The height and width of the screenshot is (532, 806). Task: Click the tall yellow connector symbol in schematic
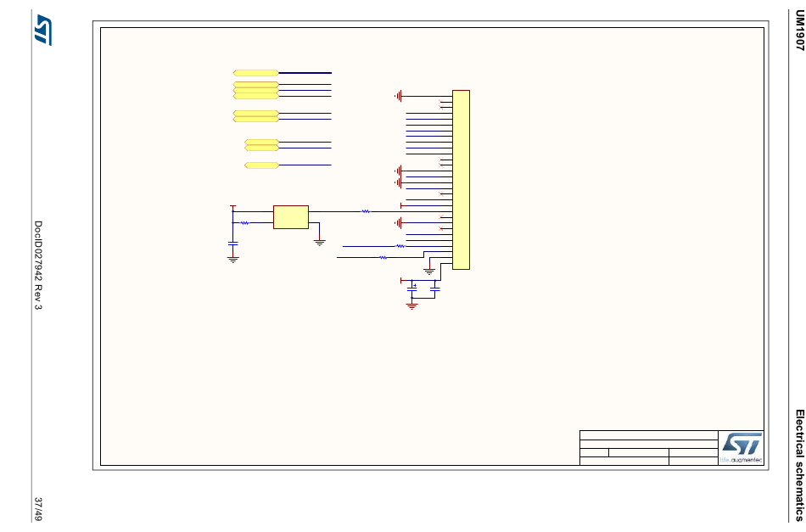pos(461,180)
